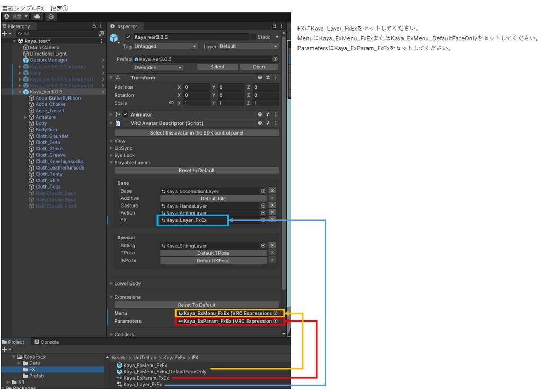Open object picker for Kaya_ExMenu_FxEx Menu
This screenshot has width=543, height=392.
275,313
